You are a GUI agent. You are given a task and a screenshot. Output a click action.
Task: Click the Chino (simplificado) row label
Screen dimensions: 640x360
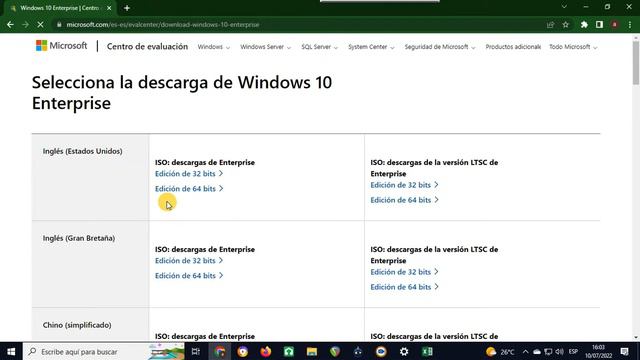[77, 325]
